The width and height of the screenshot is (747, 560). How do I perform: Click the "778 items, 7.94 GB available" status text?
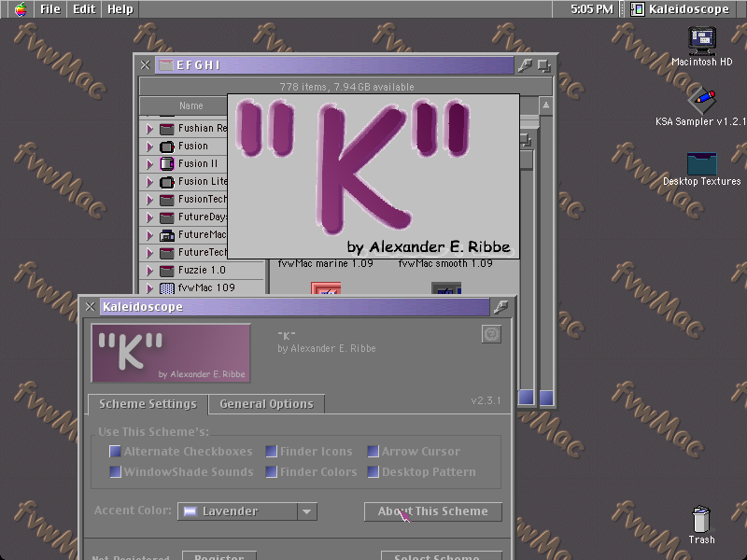pyautogui.click(x=346, y=87)
